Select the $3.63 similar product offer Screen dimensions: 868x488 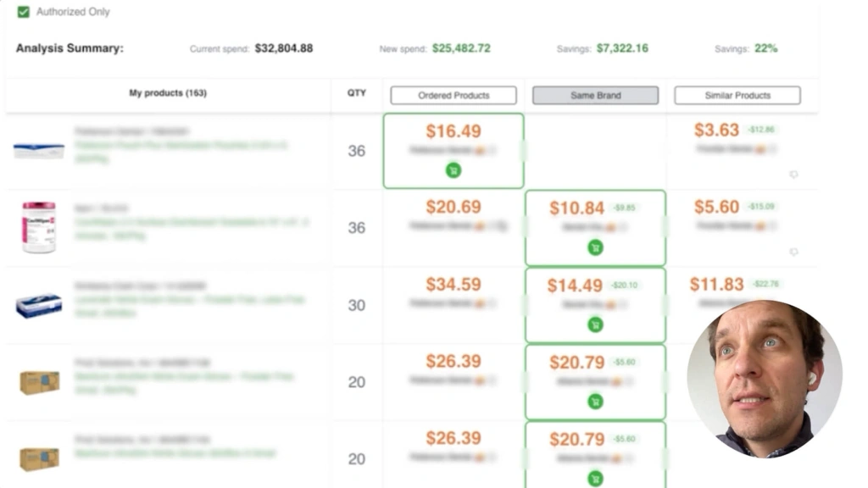[x=716, y=130]
